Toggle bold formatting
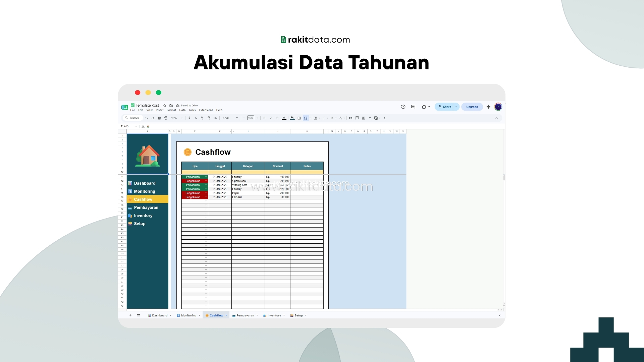 point(264,118)
